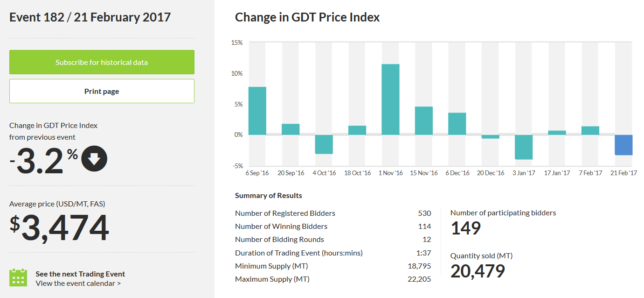Click the 17 Jan '17 small bar
The image size is (644, 298).
coord(557,133)
